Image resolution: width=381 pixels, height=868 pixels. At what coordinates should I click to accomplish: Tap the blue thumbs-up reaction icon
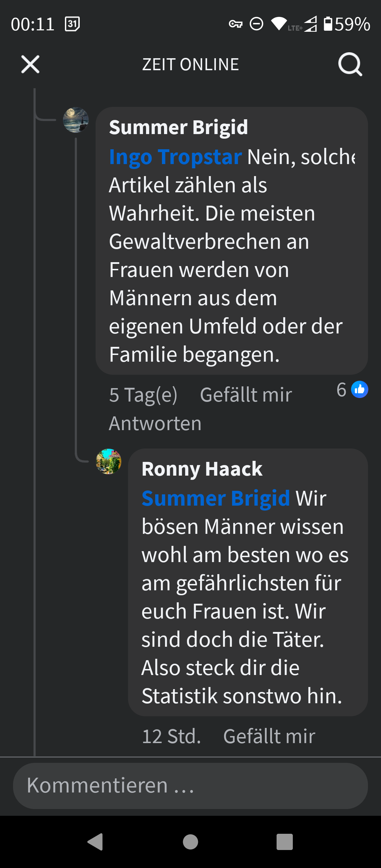click(x=359, y=390)
